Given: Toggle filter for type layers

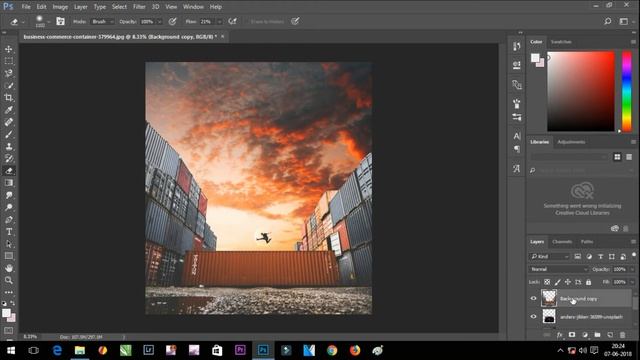Looking at the screenshot, I should pyautogui.click(x=600, y=256).
